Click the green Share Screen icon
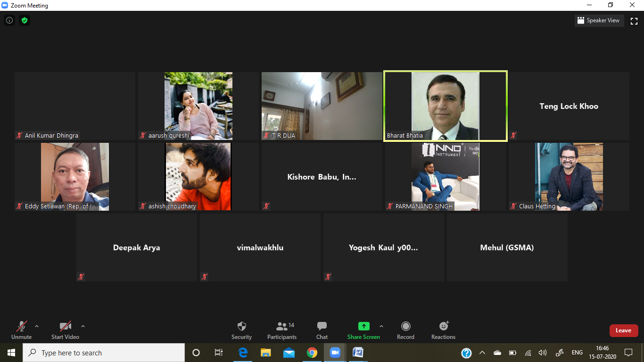The height and width of the screenshot is (362, 644). pos(363,326)
